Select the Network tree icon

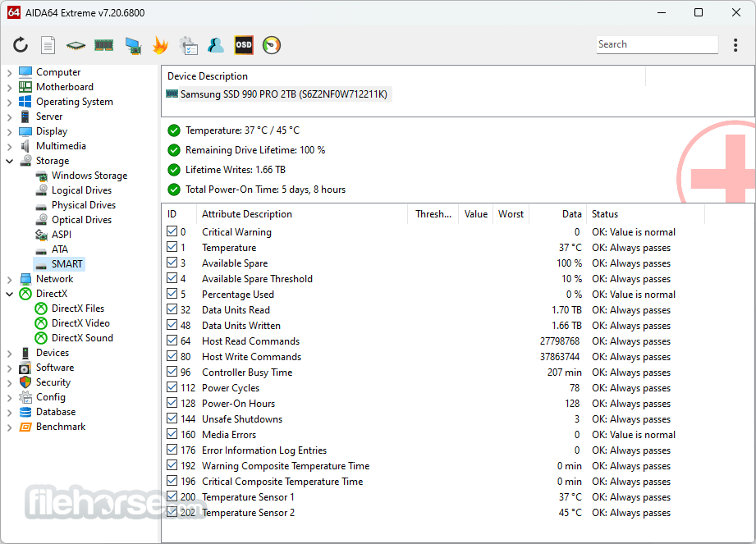coord(25,279)
